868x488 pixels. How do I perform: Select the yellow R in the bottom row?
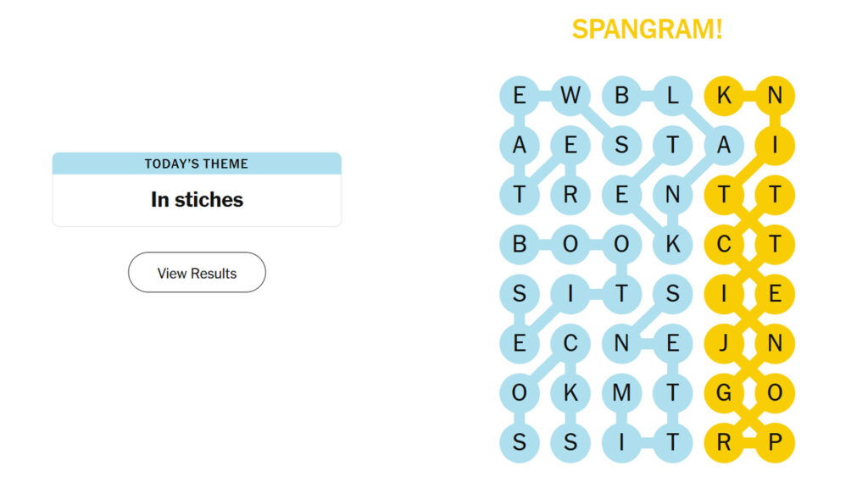click(724, 443)
